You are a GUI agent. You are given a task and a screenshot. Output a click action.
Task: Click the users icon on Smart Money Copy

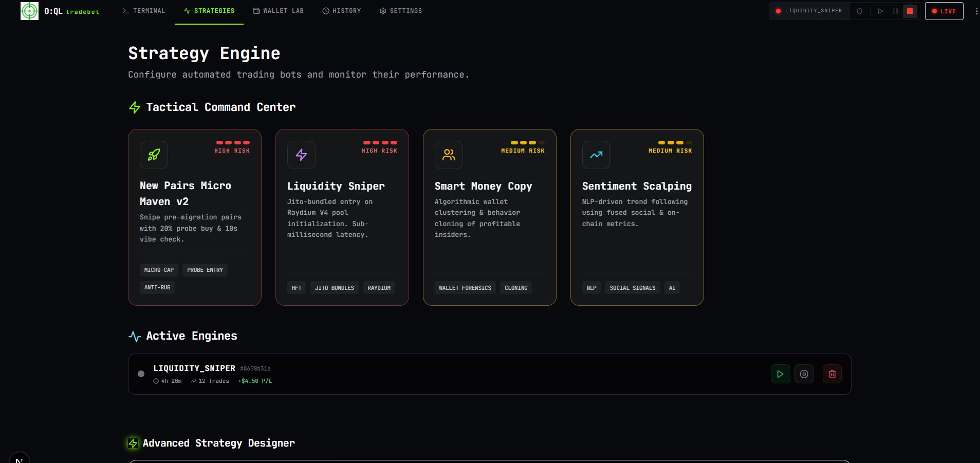coord(449,155)
